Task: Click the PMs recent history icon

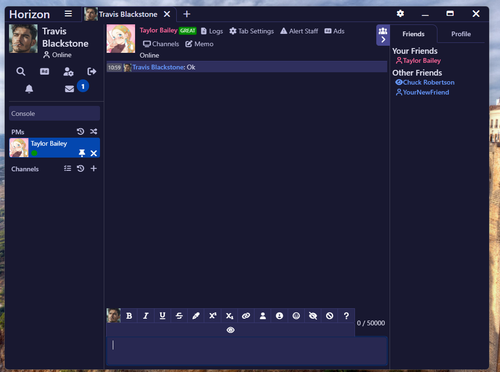Action: click(x=80, y=131)
